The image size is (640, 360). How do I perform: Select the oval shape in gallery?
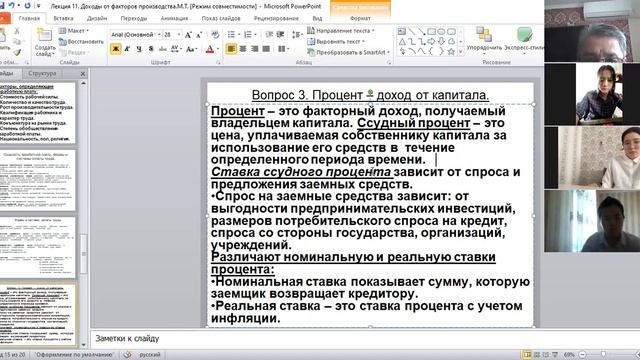click(x=441, y=31)
